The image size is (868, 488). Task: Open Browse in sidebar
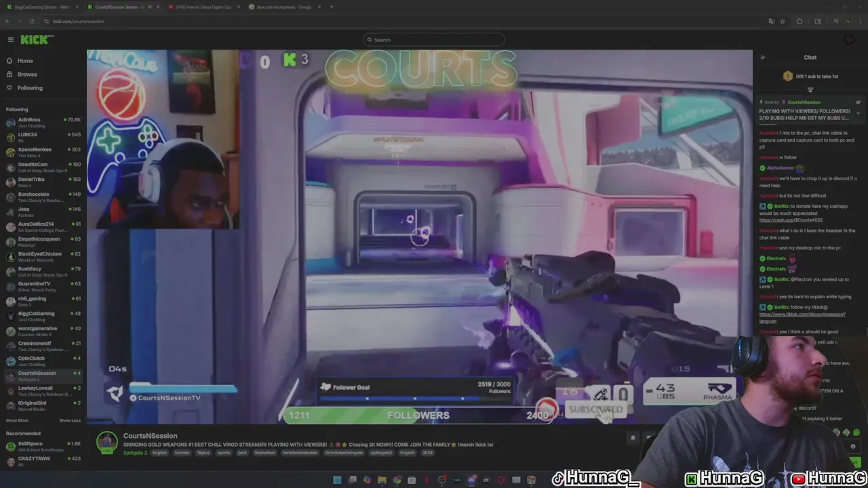[27, 75]
